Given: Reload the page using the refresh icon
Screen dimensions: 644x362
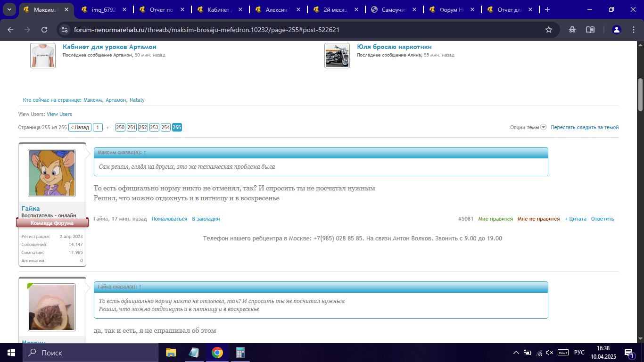Looking at the screenshot, I should coord(44,30).
